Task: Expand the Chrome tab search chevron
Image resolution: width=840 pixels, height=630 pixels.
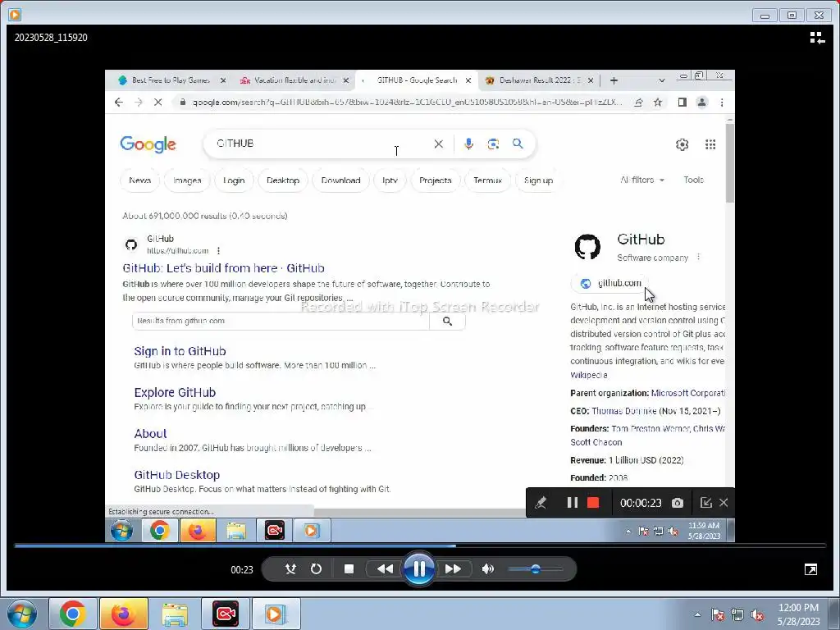Action: coord(662,80)
